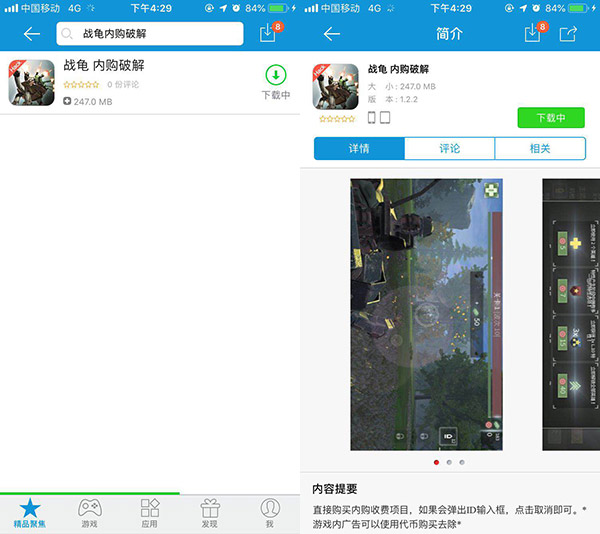Switch to 相关 tab
This screenshot has height=534, width=600.
click(x=540, y=148)
